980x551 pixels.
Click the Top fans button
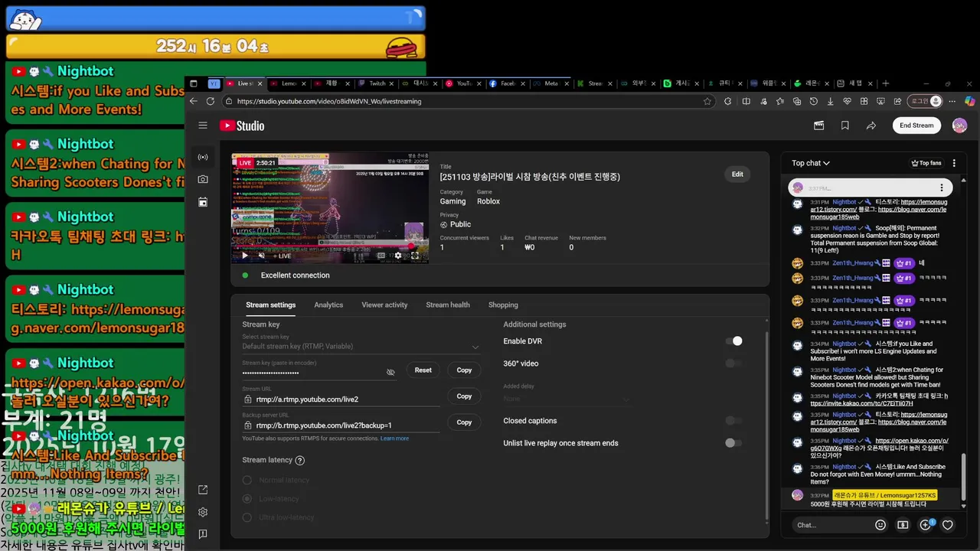coord(926,163)
